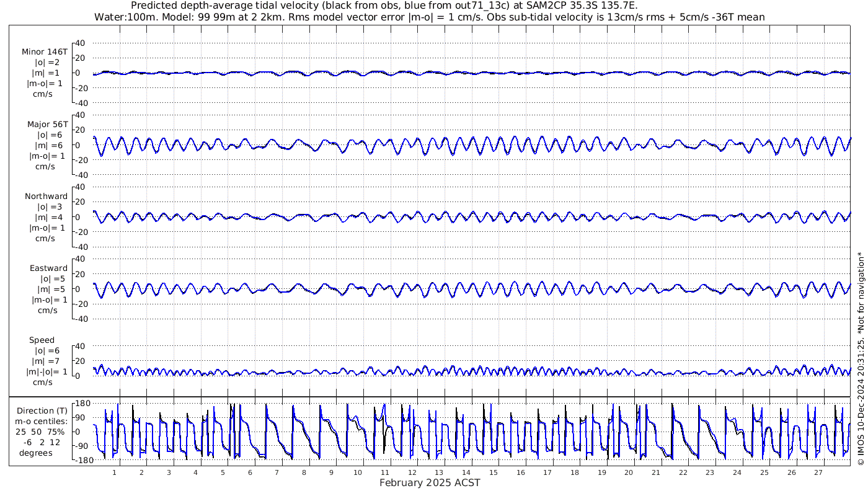Select day 14 tick on the x-axis

pyautogui.click(x=466, y=472)
